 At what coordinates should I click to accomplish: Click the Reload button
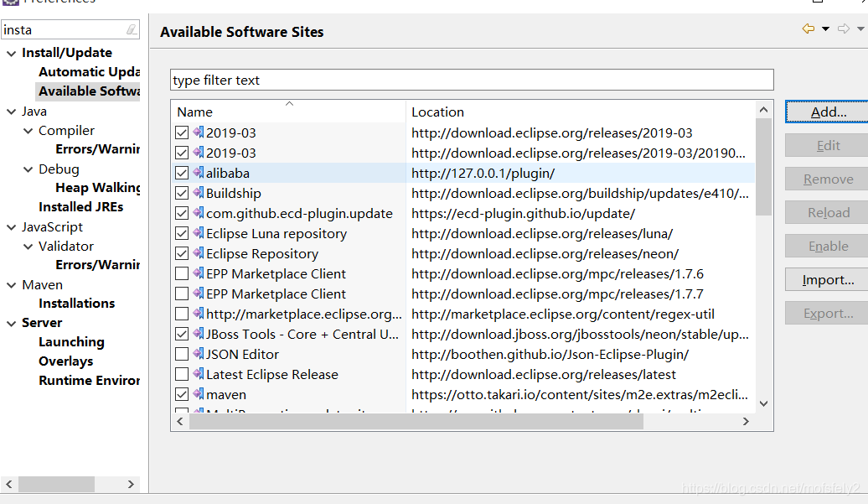[x=828, y=213]
